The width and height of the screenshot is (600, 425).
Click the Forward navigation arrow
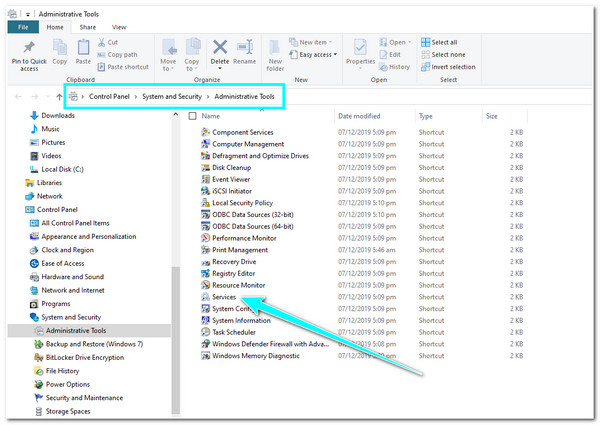pyautogui.click(x=34, y=97)
